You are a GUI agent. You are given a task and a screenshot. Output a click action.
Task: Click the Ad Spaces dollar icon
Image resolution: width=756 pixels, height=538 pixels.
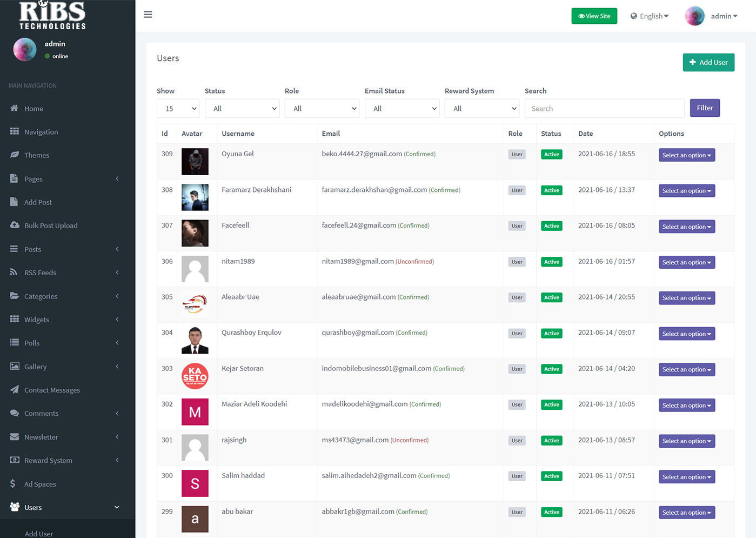click(x=13, y=484)
